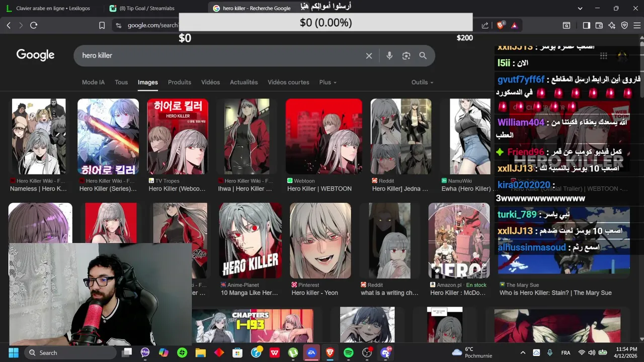Screen dimensions: 644x362
Task: Open Microsoft Store from taskbar
Action: [237, 352]
